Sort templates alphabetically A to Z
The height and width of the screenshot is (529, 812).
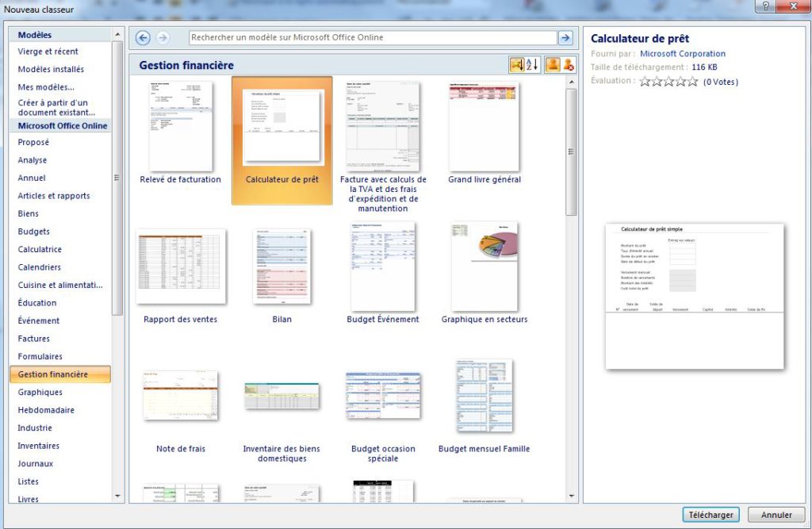pyautogui.click(x=533, y=65)
